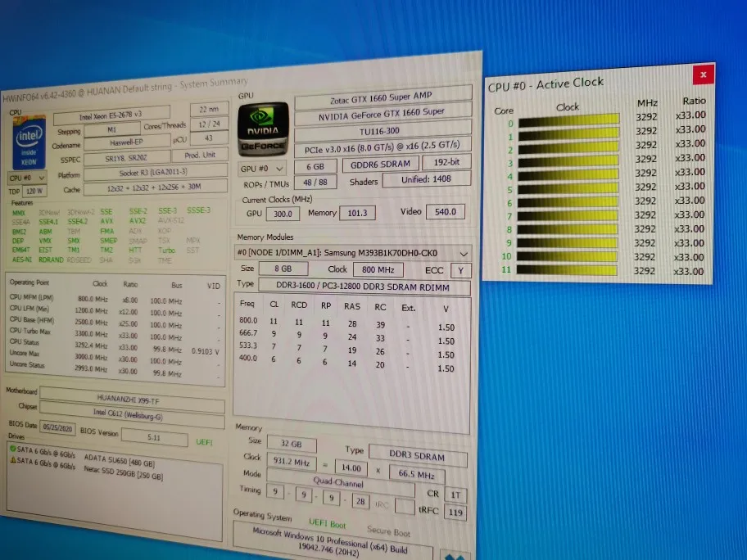The width and height of the screenshot is (747, 560).
Task: Click the Video clock value 540.0
Action: point(446,212)
